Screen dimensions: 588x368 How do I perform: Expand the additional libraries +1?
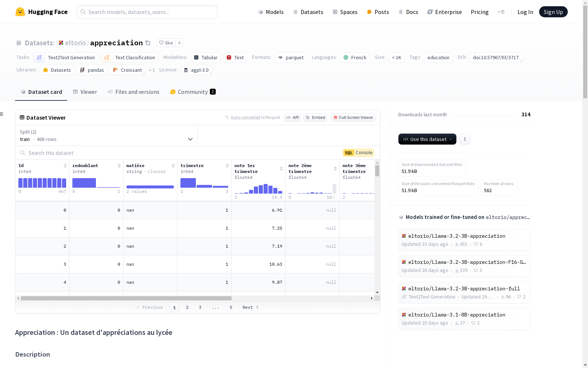152,70
